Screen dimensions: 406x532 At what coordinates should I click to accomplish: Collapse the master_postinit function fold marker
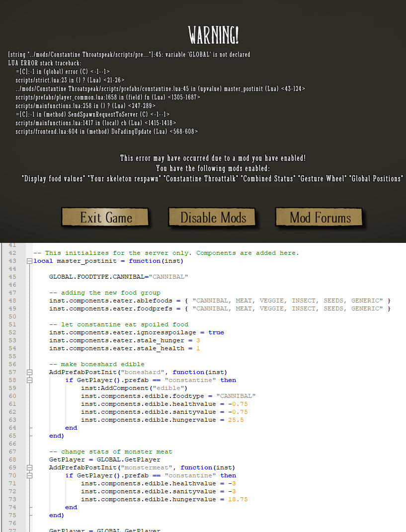click(29, 261)
